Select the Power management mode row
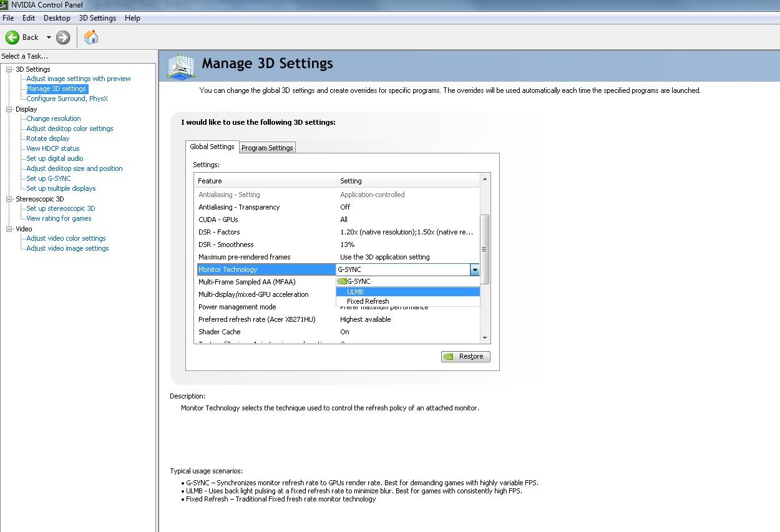This screenshot has width=780, height=532. click(x=337, y=307)
